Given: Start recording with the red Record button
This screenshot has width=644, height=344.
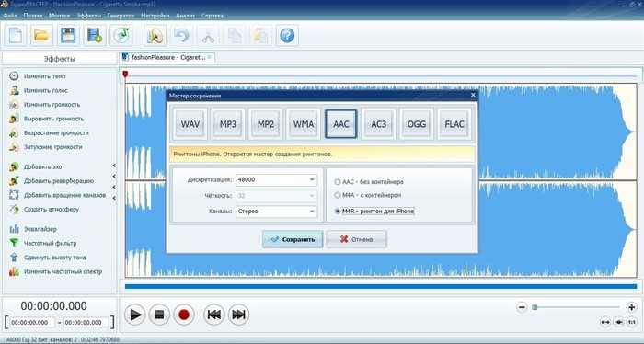Looking at the screenshot, I should click(x=184, y=315).
